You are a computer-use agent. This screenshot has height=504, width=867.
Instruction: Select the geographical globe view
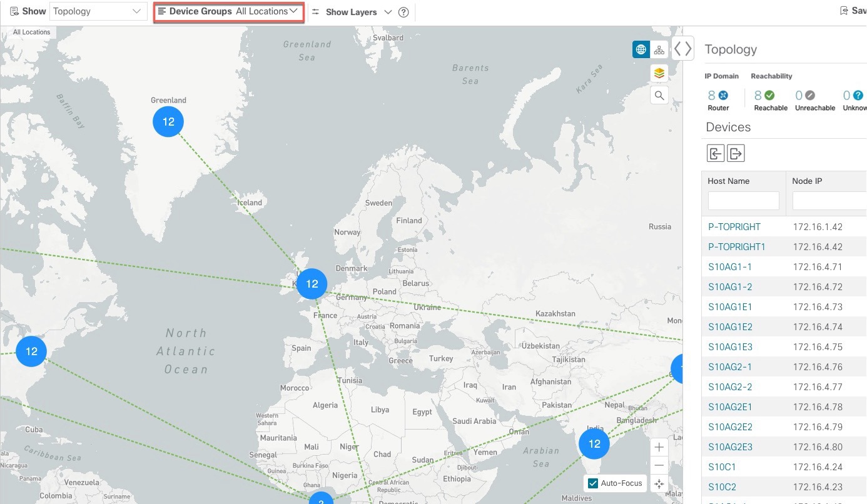point(640,49)
